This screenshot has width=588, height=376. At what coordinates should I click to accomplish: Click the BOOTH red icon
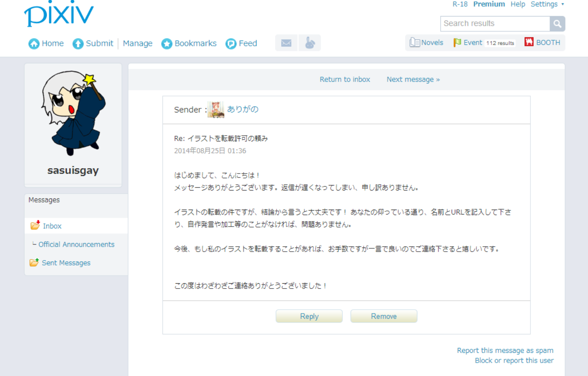pyautogui.click(x=529, y=42)
